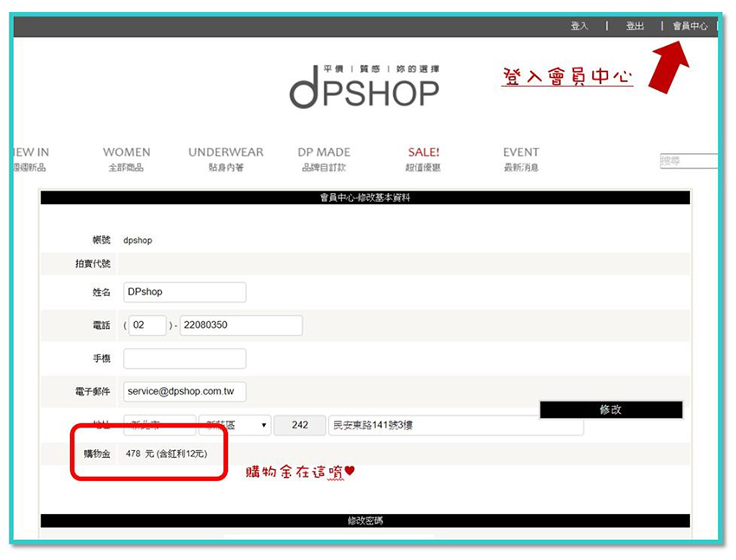The image size is (736, 560).
Task: Click the 會員中心-修改基本資料 header bar
Action: click(365, 197)
